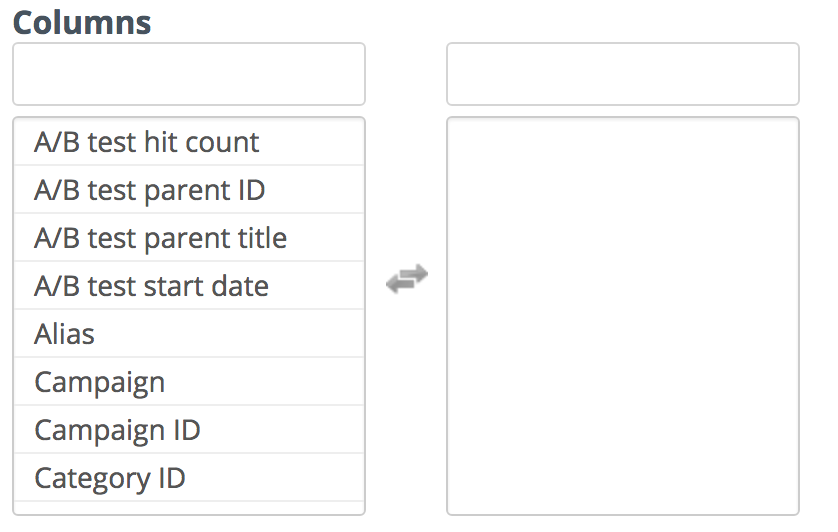Select the A/B test start date item

click(189, 286)
